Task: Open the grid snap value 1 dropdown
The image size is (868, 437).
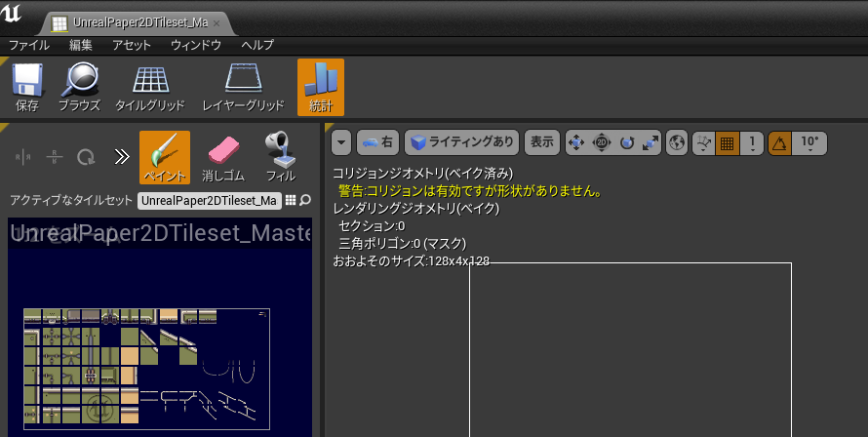Action: point(752,143)
